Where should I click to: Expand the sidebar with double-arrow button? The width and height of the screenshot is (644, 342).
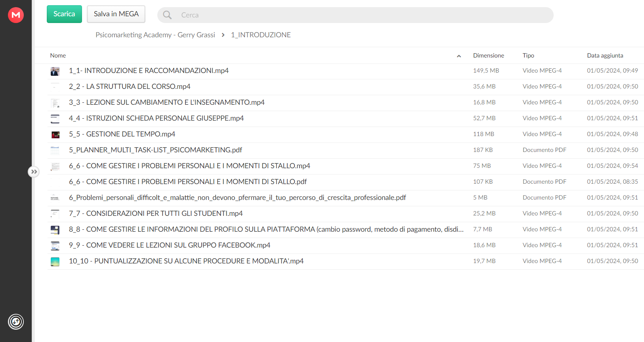[34, 172]
